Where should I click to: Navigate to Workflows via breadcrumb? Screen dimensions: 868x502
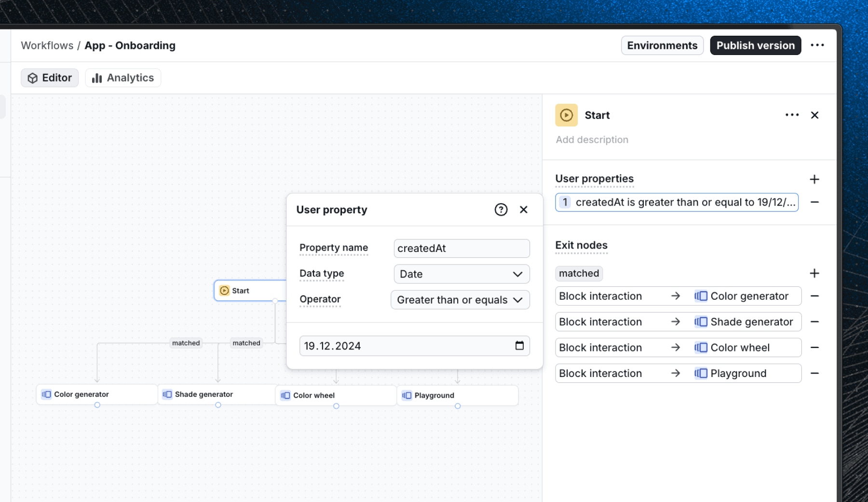pyautogui.click(x=47, y=45)
